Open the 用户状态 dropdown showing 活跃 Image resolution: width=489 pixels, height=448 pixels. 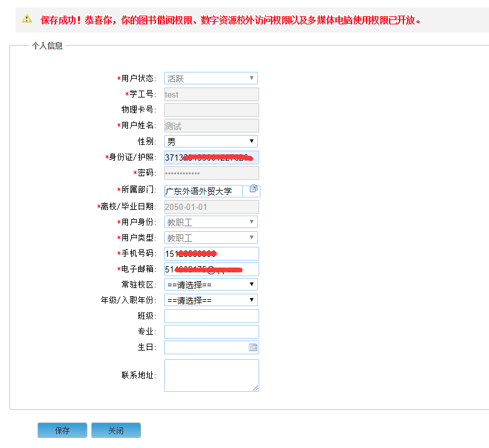click(x=211, y=78)
